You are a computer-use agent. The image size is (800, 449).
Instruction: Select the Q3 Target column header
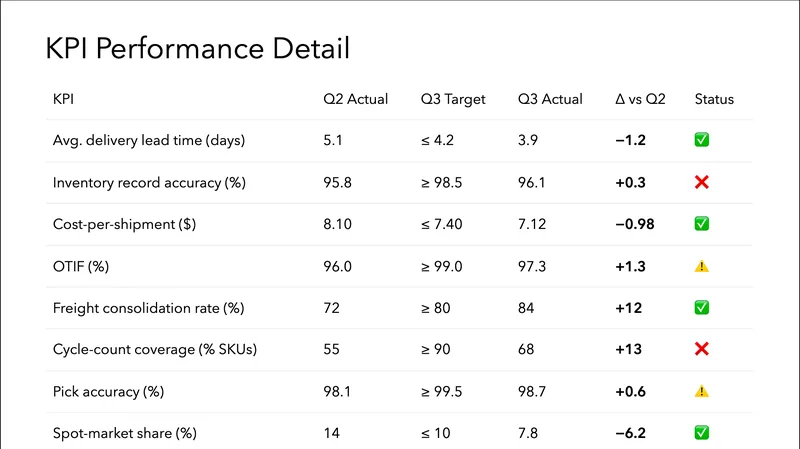tap(453, 99)
